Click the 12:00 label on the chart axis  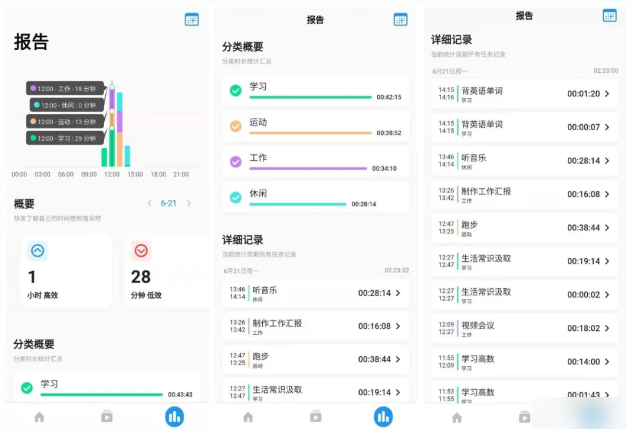[112, 174]
